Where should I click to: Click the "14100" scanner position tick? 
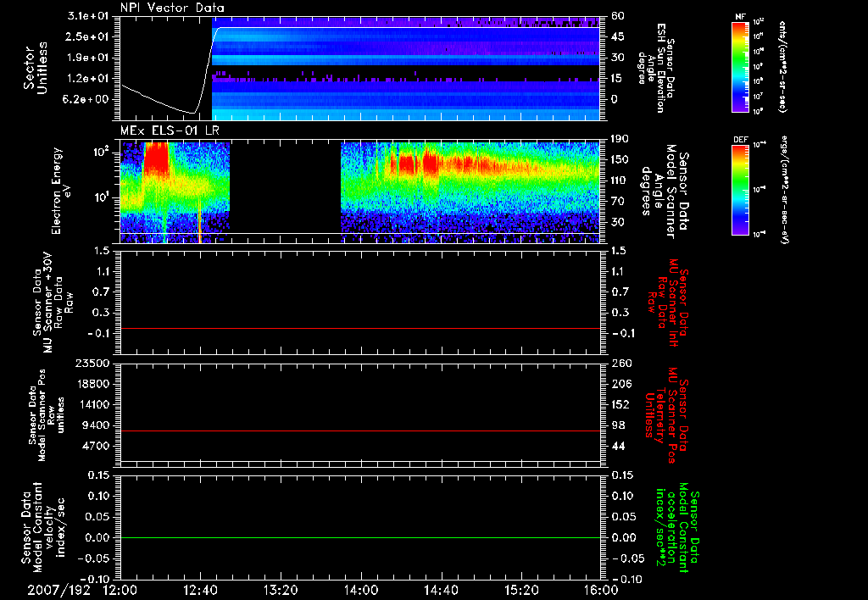click(x=92, y=404)
